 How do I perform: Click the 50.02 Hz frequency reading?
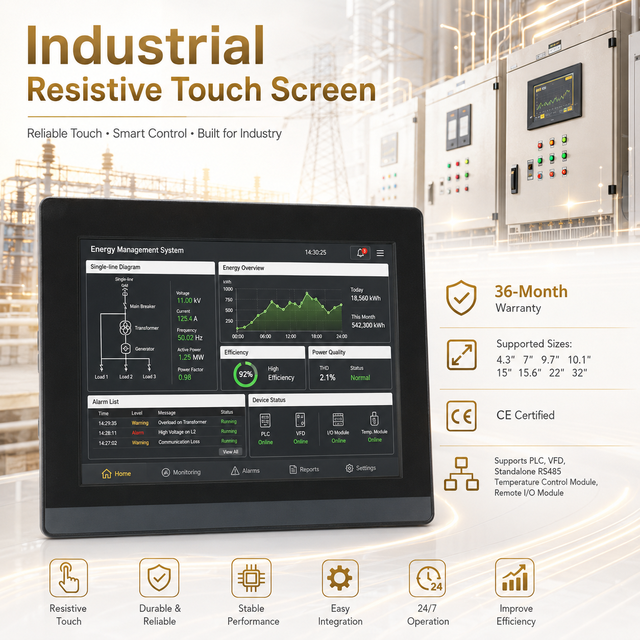click(190, 338)
